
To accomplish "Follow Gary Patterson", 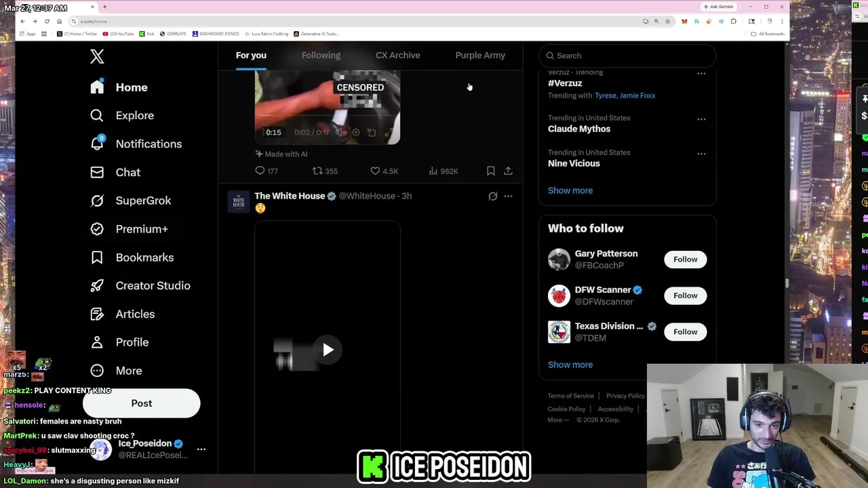I will click(x=685, y=260).
